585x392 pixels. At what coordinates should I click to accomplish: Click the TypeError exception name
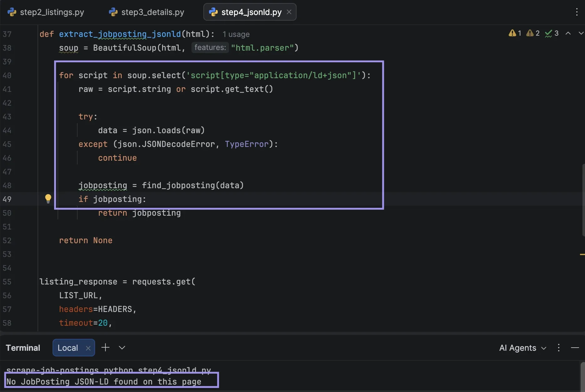pos(247,144)
